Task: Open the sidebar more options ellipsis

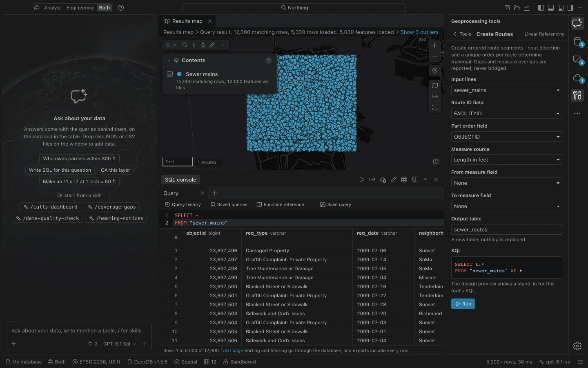Action: 577,113
